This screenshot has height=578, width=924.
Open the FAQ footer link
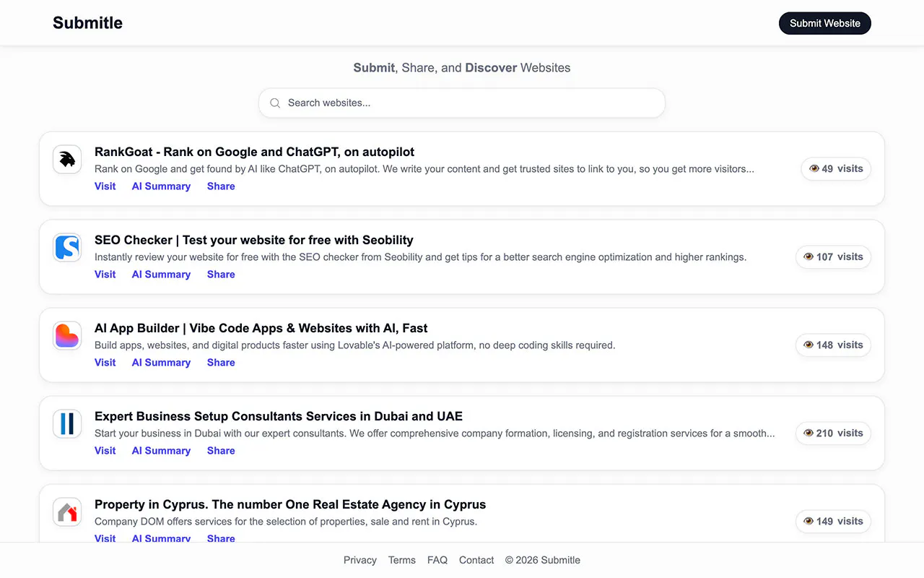pyautogui.click(x=437, y=560)
